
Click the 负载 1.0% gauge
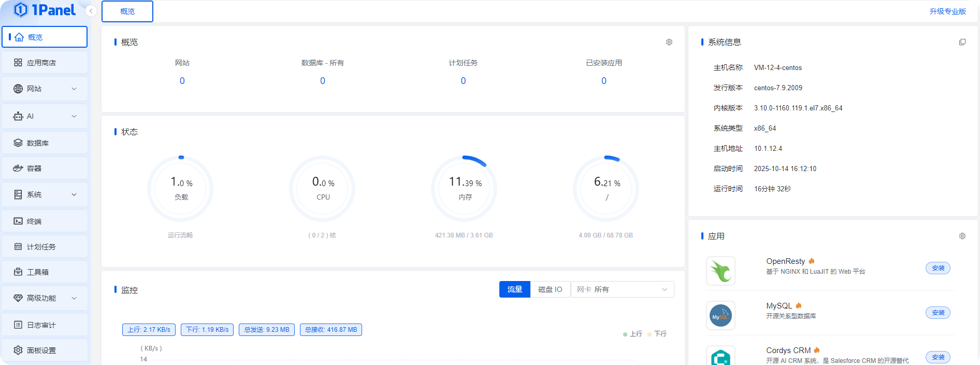[x=181, y=189]
